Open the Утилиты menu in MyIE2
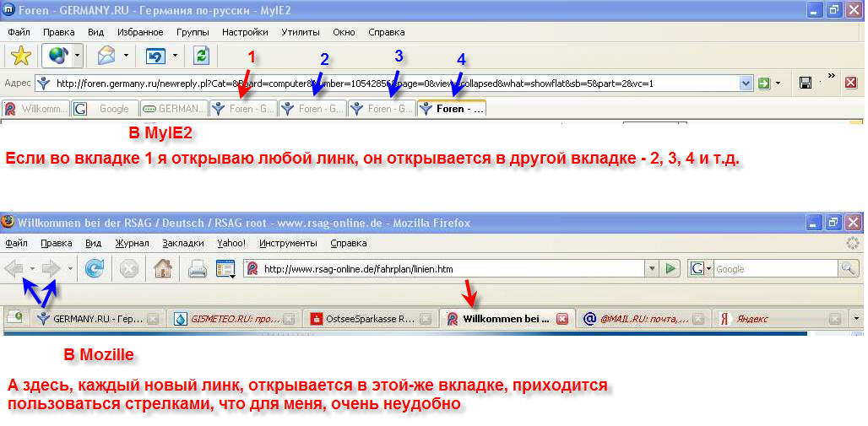The height and width of the screenshot is (426, 868). tap(301, 32)
